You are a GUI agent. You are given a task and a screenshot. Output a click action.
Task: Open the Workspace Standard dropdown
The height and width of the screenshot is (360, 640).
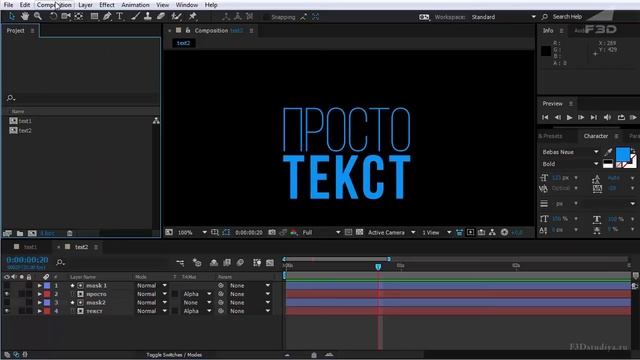(504, 17)
